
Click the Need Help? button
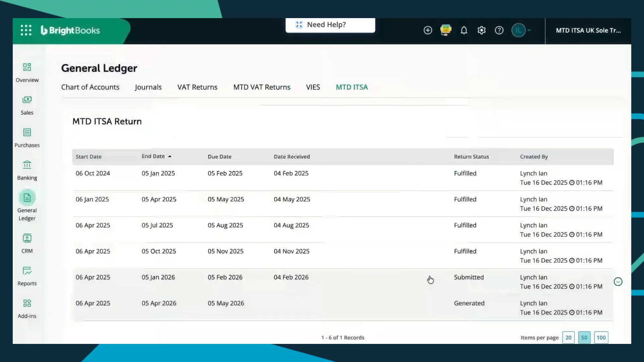coord(330,25)
